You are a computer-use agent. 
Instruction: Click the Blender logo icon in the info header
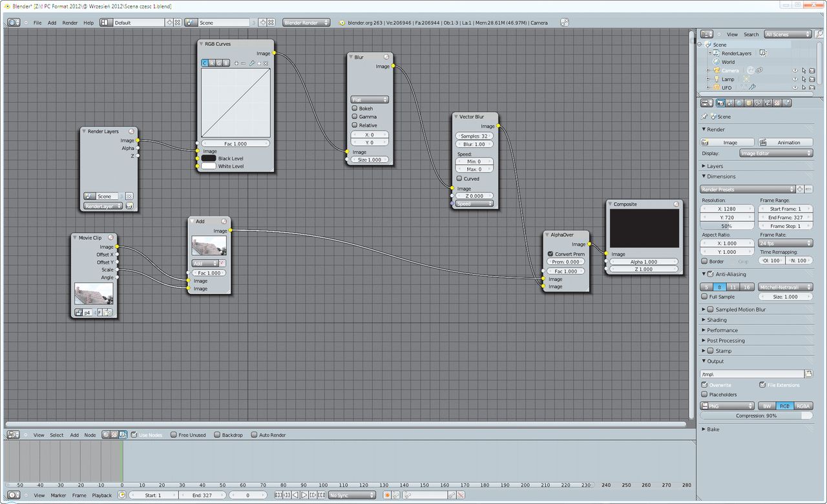(x=342, y=23)
